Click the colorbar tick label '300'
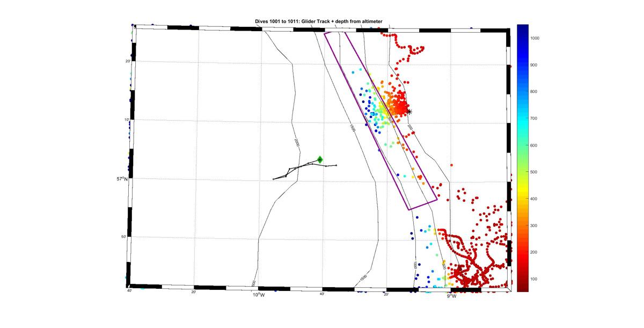The height and width of the screenshot is (328, 644). click(535, 225)
